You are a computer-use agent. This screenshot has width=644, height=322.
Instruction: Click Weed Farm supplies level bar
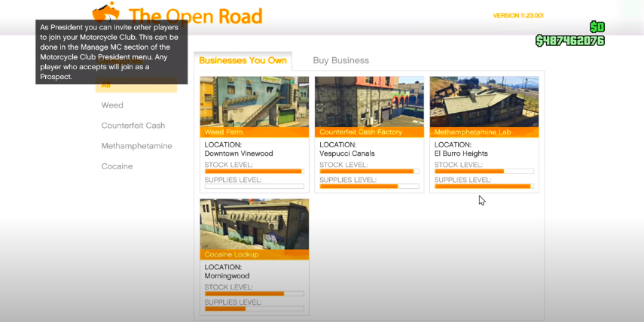click(255, 187)
